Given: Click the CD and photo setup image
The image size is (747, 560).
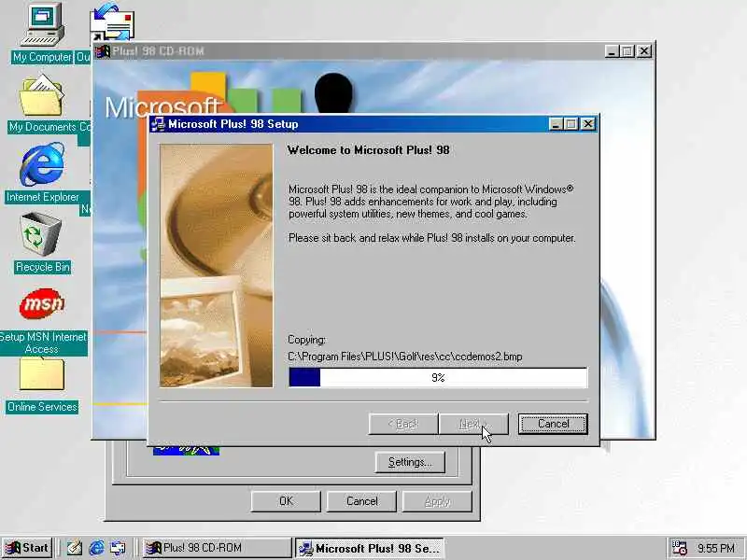Looking at the screenshot, I should tap(217, 265).
